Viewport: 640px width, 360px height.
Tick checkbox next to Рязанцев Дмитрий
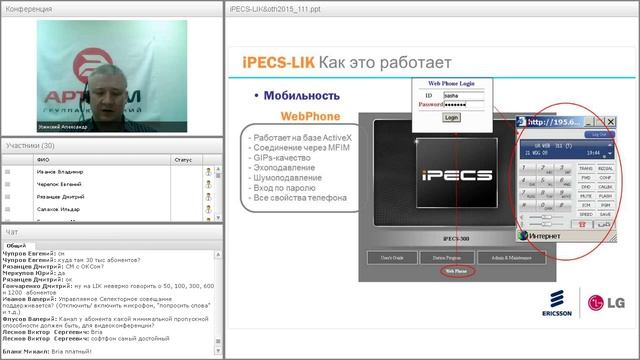pos(7,197)
